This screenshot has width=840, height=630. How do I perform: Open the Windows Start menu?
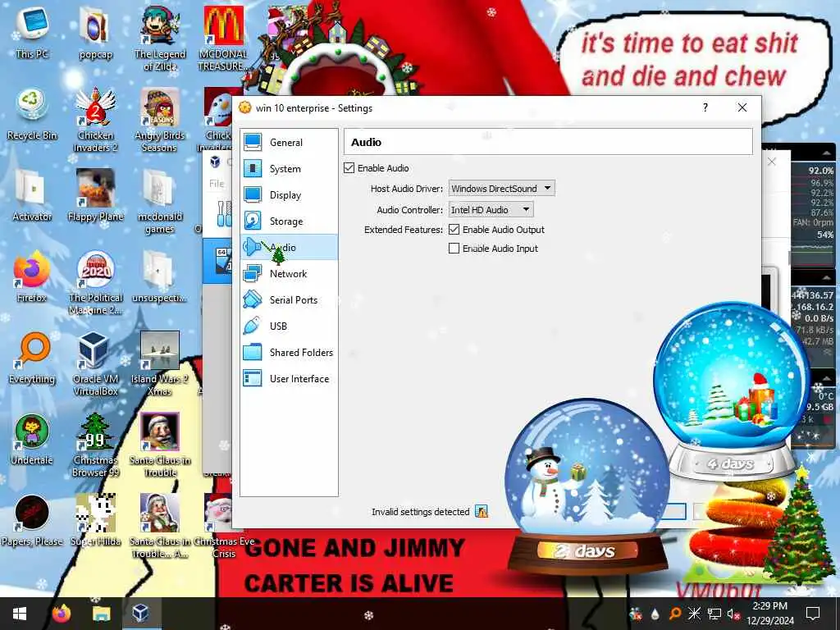20,614
